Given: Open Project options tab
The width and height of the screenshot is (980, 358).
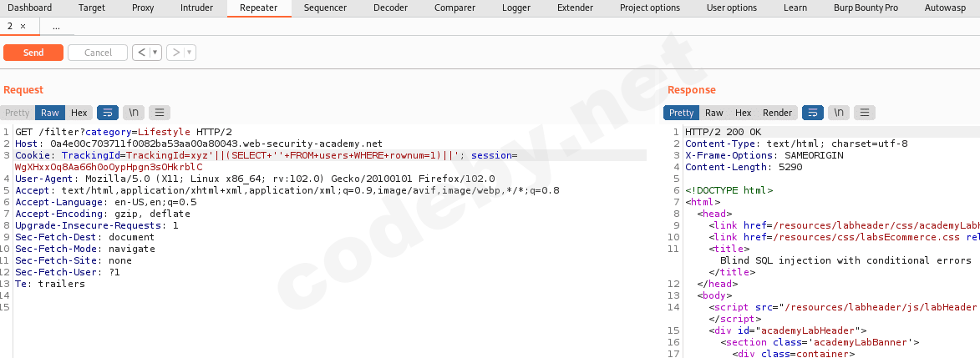Looking at the screenshot, I should [650, 8].
